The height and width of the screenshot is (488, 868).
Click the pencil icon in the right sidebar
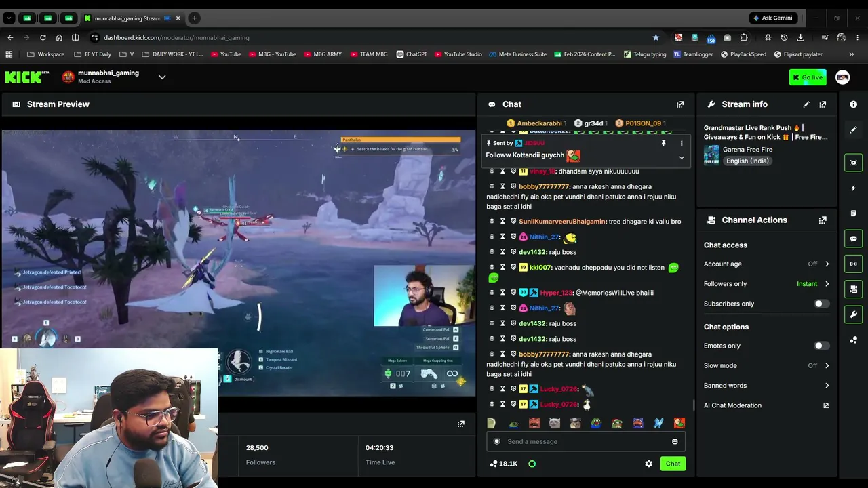pos(853,129)
